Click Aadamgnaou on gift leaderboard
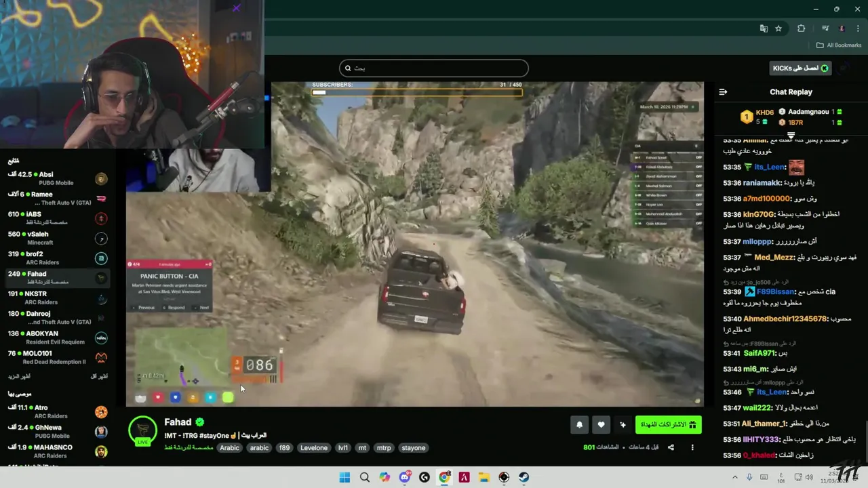The height and width of the screenshot is (488, 868). (x=808, y=112)
